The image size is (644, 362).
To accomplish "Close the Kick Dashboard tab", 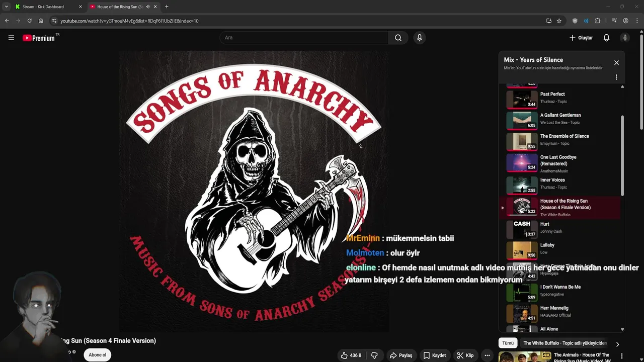I will [80, 7].
